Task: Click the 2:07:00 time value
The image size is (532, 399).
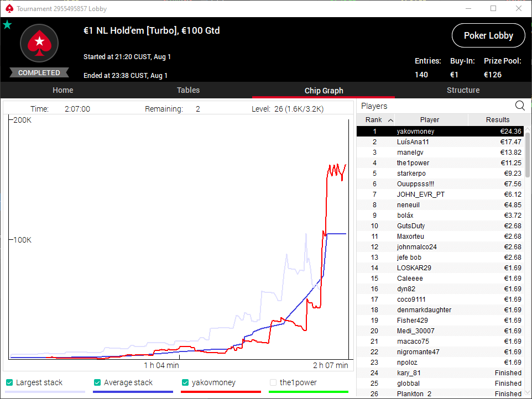Action: pyautogui.click(x=77, y=109)
